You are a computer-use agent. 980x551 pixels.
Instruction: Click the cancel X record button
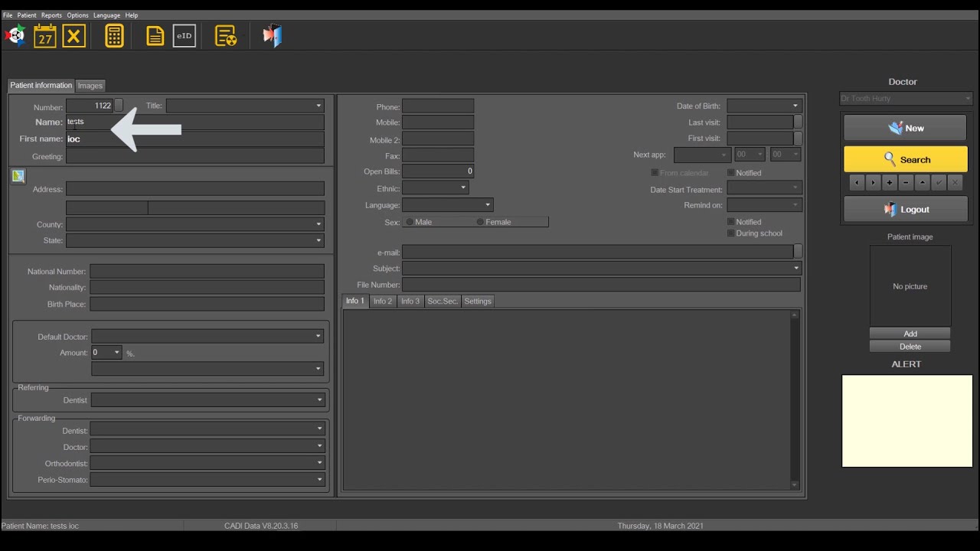[955, 183]
